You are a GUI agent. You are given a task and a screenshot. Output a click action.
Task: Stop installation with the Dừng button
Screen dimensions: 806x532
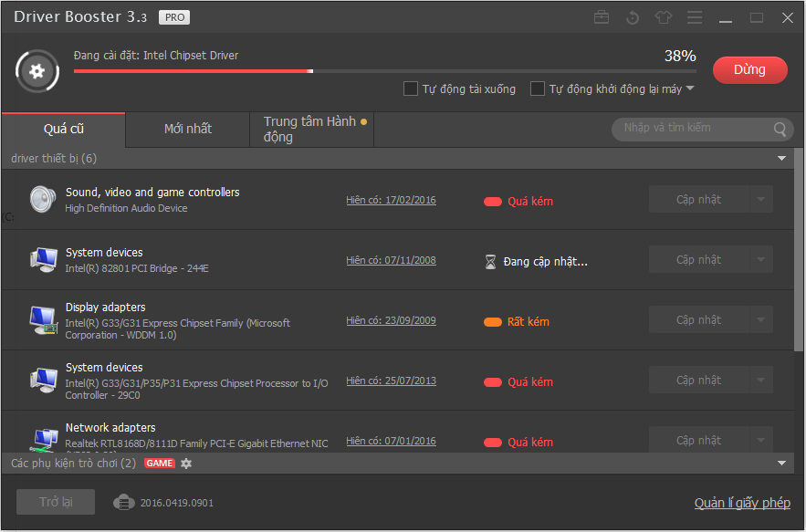[750, 70]
